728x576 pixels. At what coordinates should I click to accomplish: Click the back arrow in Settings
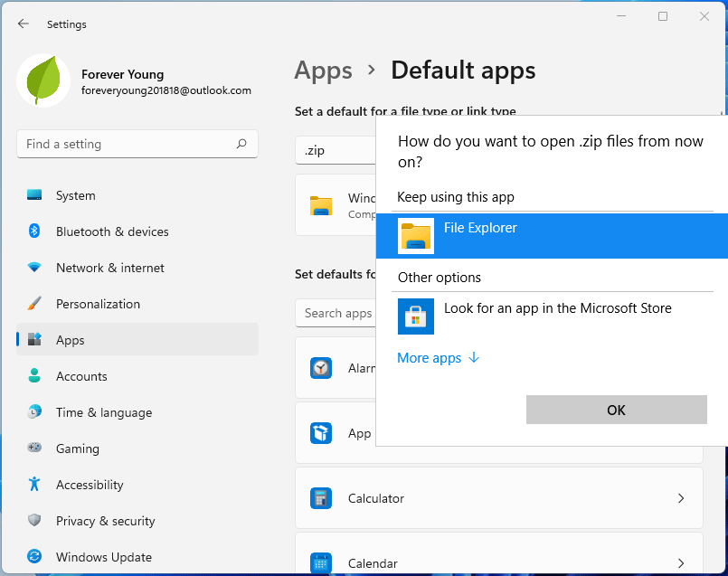click(24, 24)
